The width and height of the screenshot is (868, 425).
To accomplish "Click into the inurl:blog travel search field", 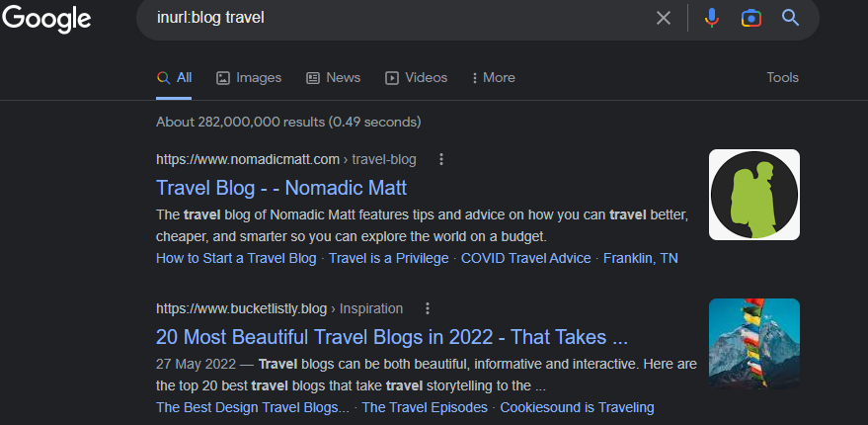I will pyautogui.click(x=399, y=18).
